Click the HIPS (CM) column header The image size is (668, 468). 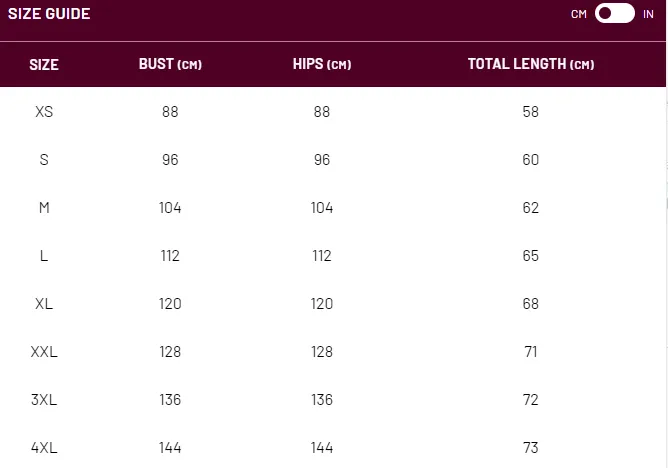click(x=322, y=64)
